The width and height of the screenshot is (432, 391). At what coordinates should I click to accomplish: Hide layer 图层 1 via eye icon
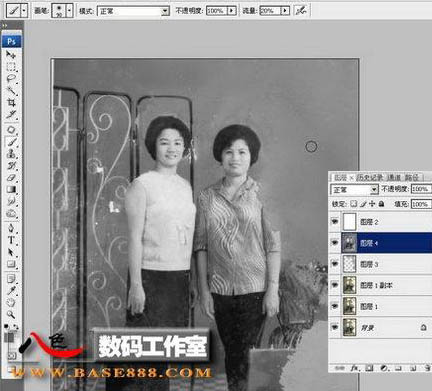point(335,306)
